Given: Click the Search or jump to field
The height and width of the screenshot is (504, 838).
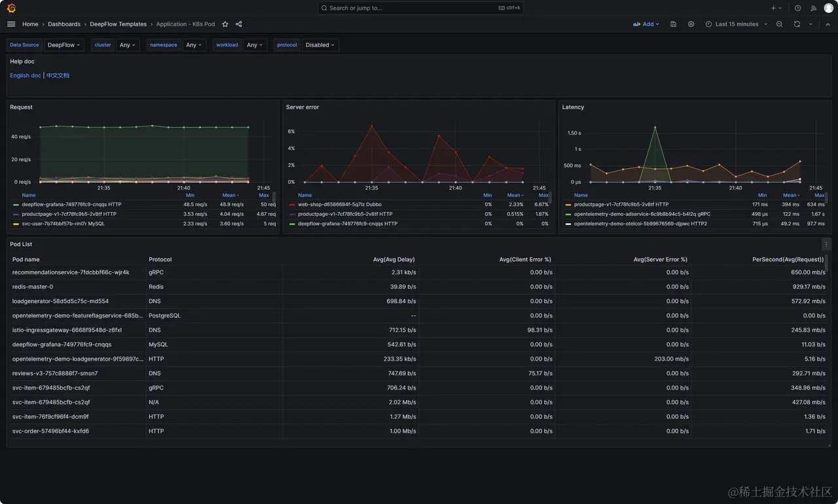Looking at the screenshot, I should pyautogui.click(x=420, y=8).
